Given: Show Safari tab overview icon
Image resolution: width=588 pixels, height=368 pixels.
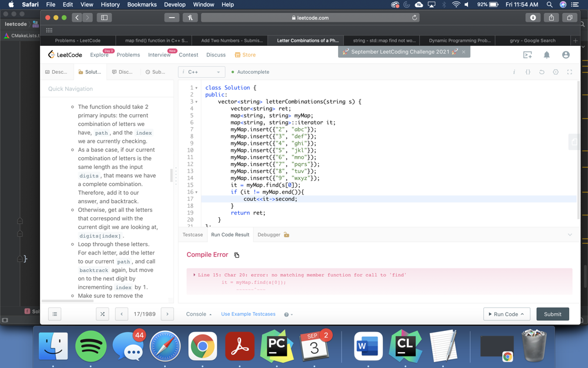Looking at the screenshot, I should (570, 18).
